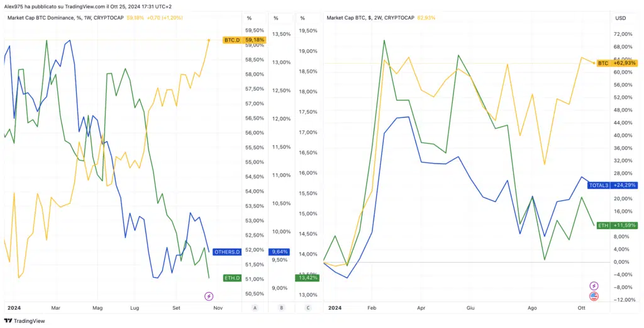Select the C price scale badge
Viewport: 644px width, 328px height.
(307, 308)
